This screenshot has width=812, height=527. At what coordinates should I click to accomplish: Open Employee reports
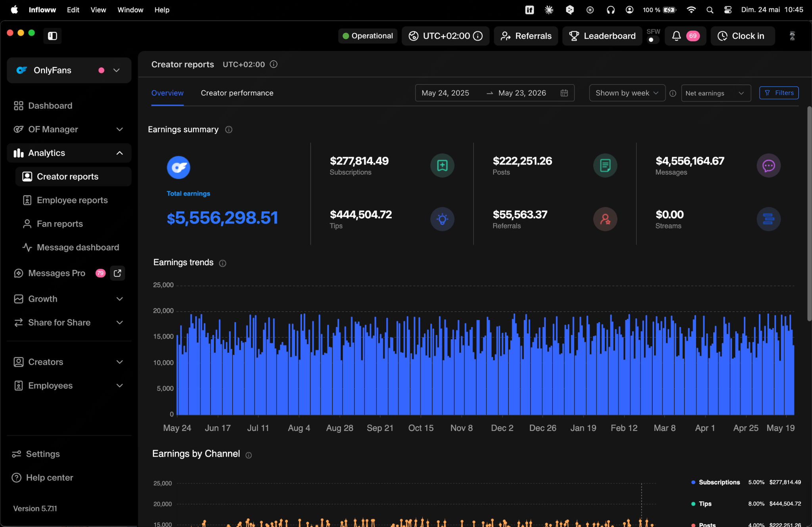coord(73,200)
